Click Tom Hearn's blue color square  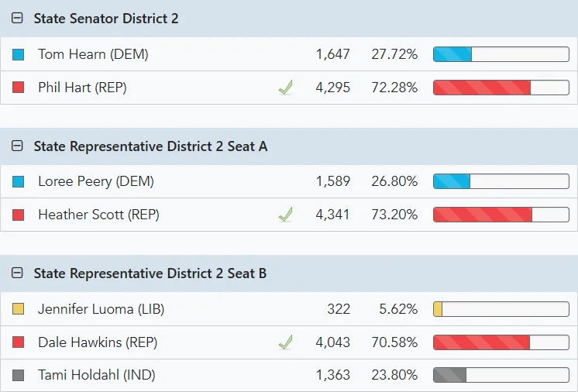point(19,55)
